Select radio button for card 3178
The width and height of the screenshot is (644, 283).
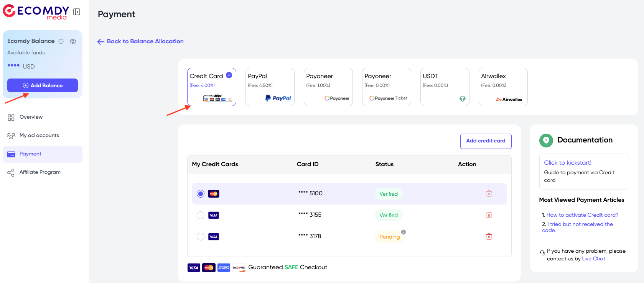click(201, 237)
